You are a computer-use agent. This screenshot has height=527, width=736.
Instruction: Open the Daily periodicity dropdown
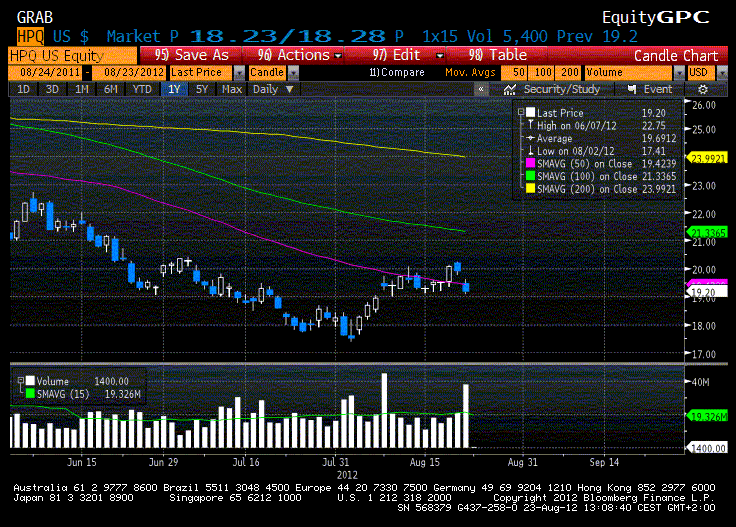click(x=273, y=89)
